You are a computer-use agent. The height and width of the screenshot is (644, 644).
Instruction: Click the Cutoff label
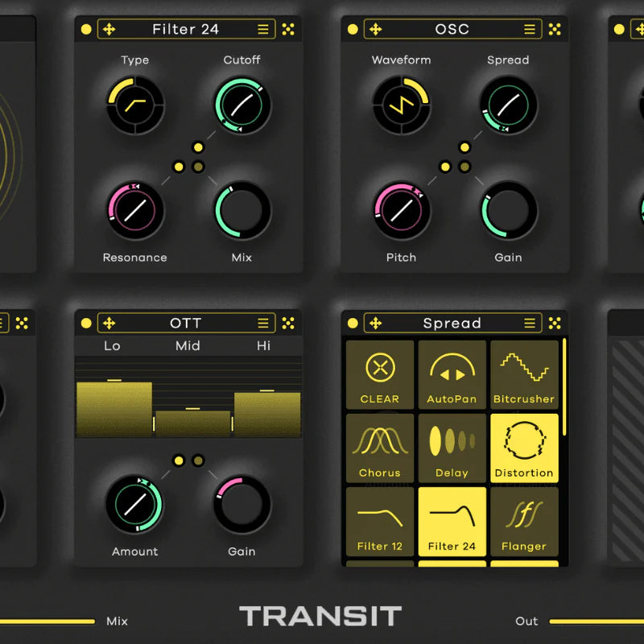(x=242, y=60)
